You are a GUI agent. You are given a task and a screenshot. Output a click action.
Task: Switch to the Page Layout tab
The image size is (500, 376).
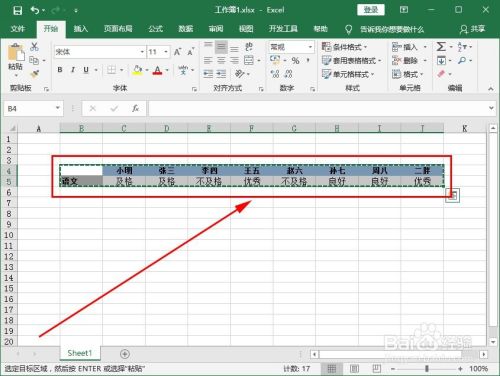coord(118,29)
